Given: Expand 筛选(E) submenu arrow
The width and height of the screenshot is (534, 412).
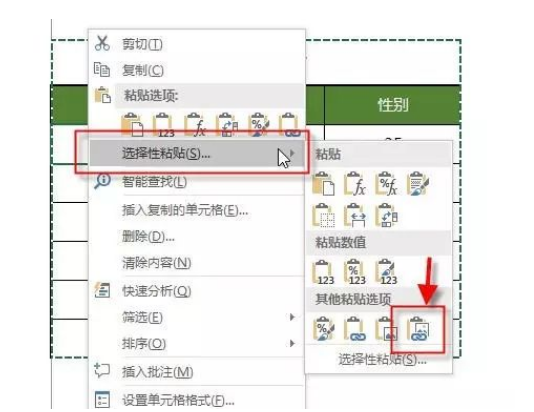Looking at the screenshot, I should pyautogui.click(x=292, y=317).
